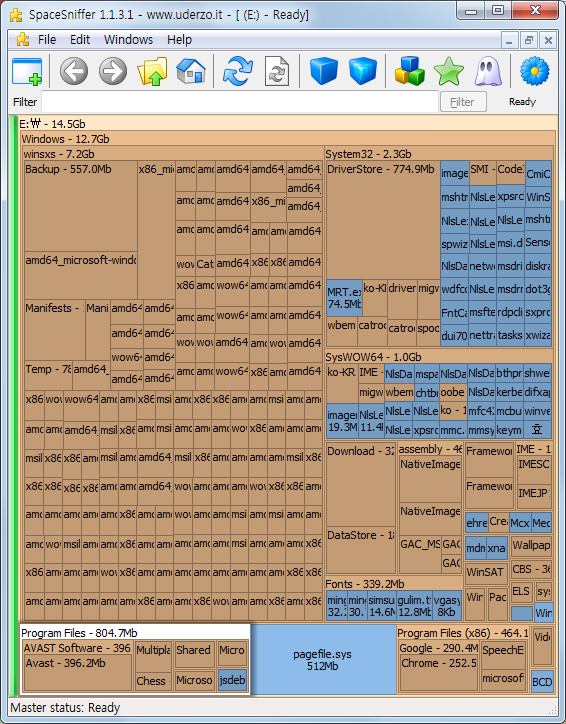Select the Wallpaper folder block

coord(531,548)
